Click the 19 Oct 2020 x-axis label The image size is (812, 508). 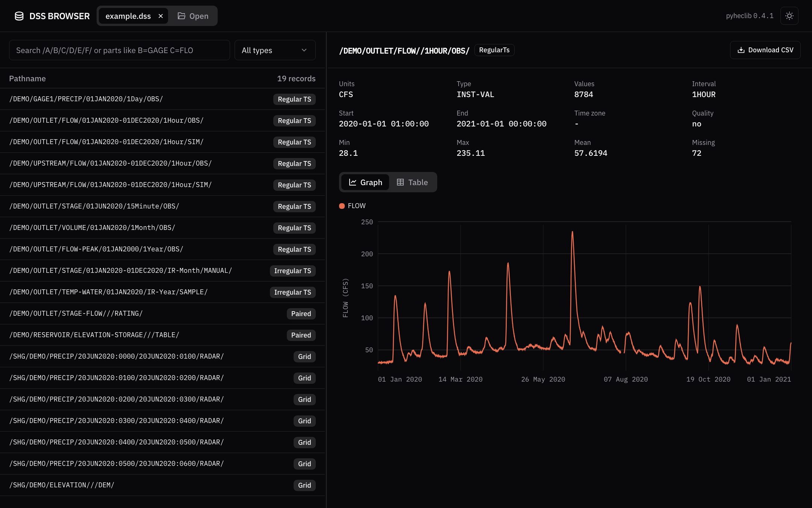708,379
